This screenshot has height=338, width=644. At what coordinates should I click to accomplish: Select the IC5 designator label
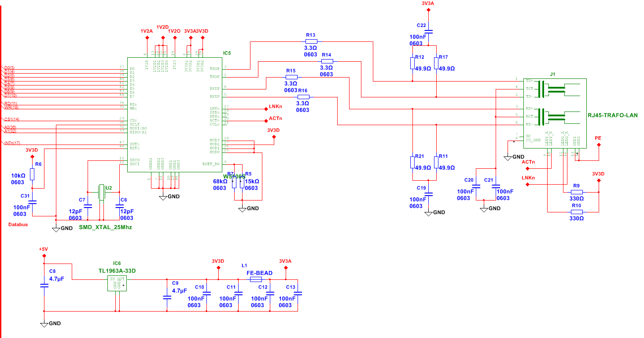coord(227,53)
